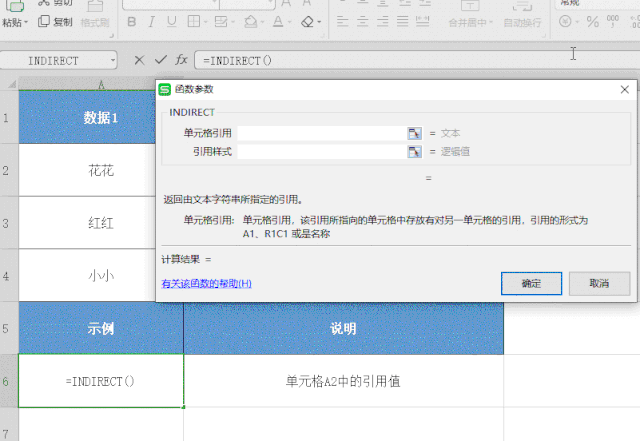Select row 3 header

pyautogui.click(x=9, y=223)
